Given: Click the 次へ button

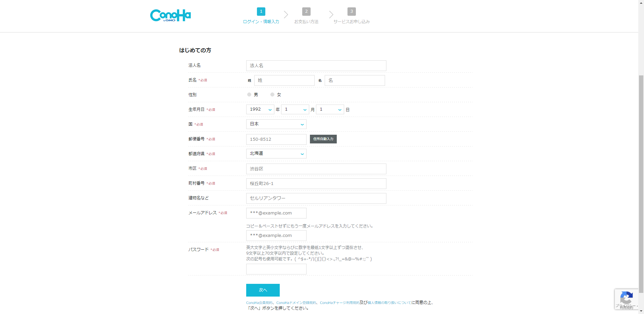Looking at the screenshot, I should (263, 290).
